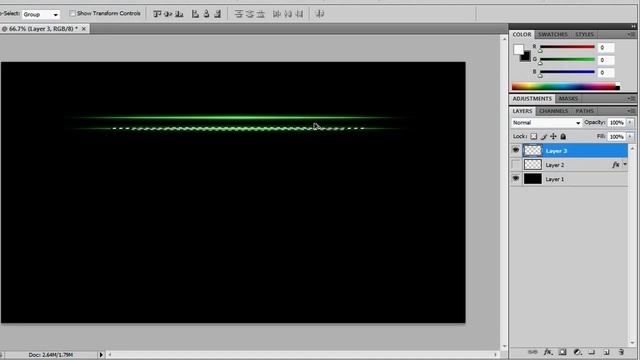The image size is (640, 360).
Task: Switch to the Masks tab
Action: [568, 99]
